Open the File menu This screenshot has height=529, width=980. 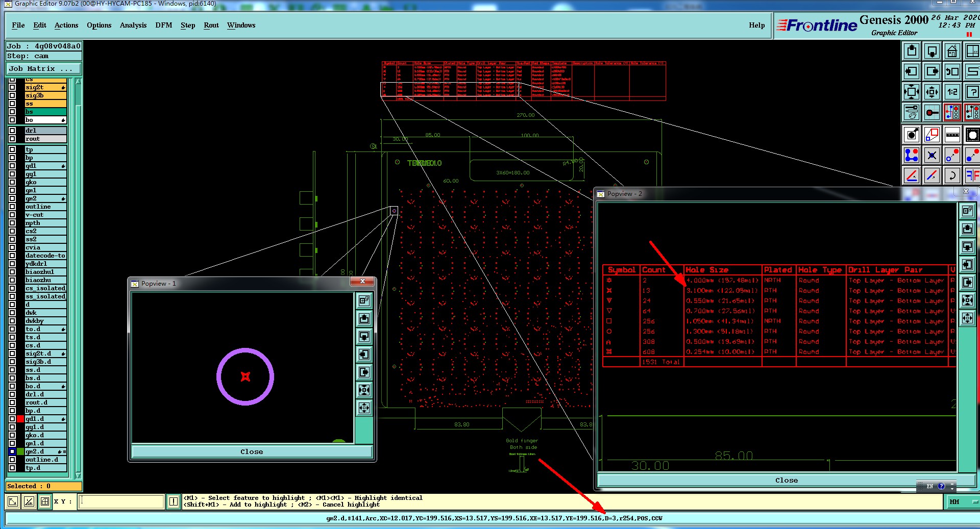(x=18, y=25)
